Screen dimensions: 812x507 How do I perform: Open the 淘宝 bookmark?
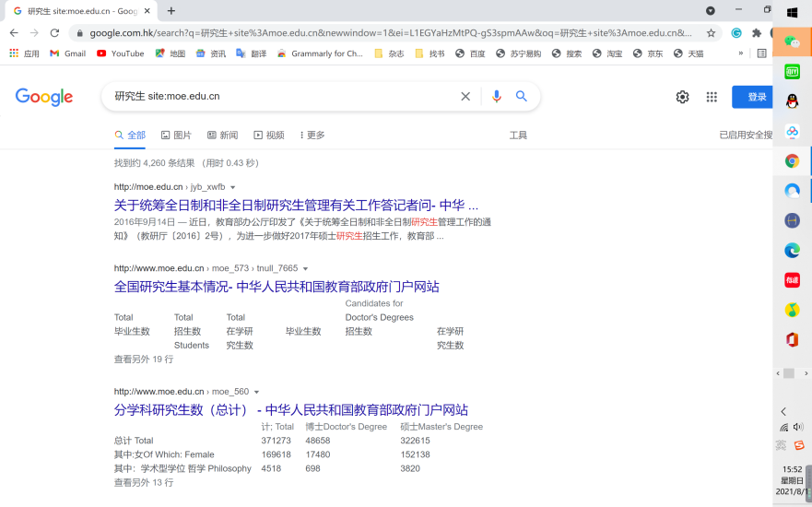[607, 53]
